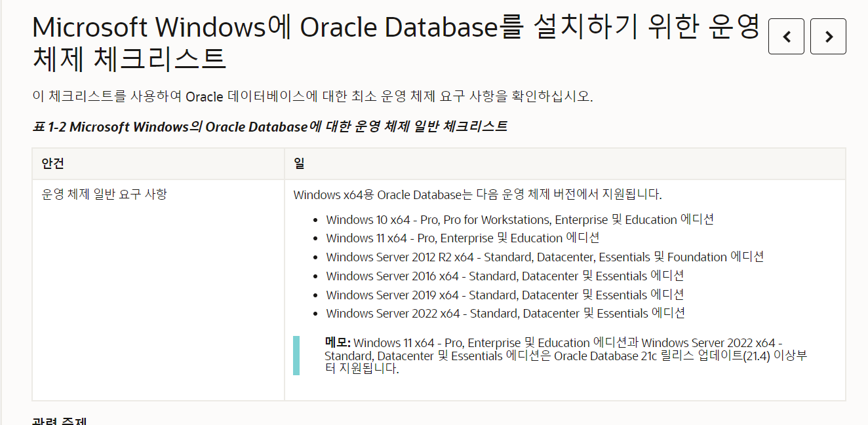The image size is (868, 425).
Task: Click the '메모:' note label
Action: (x=338, y=342)
